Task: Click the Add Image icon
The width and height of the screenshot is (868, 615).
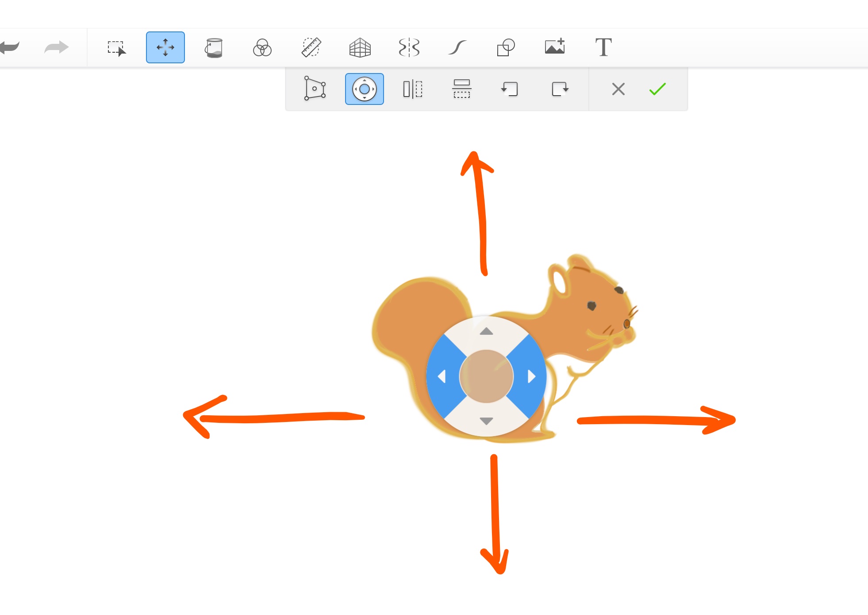Action: coord(555,46)
